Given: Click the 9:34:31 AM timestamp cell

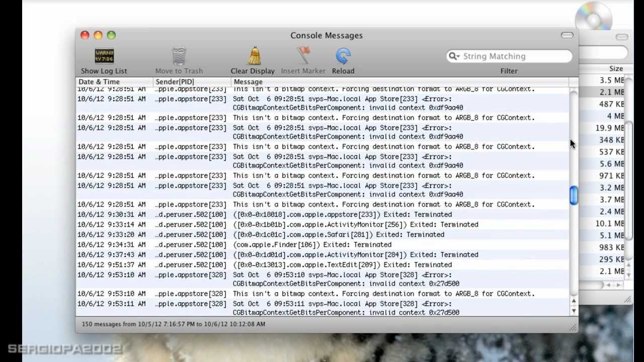Looking at the screenshot, I should [x=112, y=245].
